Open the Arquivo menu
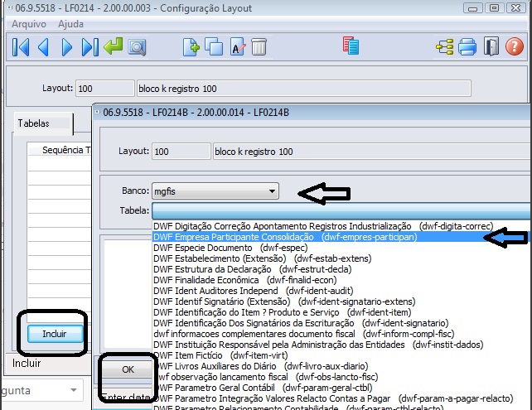The height and width of the screenshot is (410, 532). tap(29, 24)
